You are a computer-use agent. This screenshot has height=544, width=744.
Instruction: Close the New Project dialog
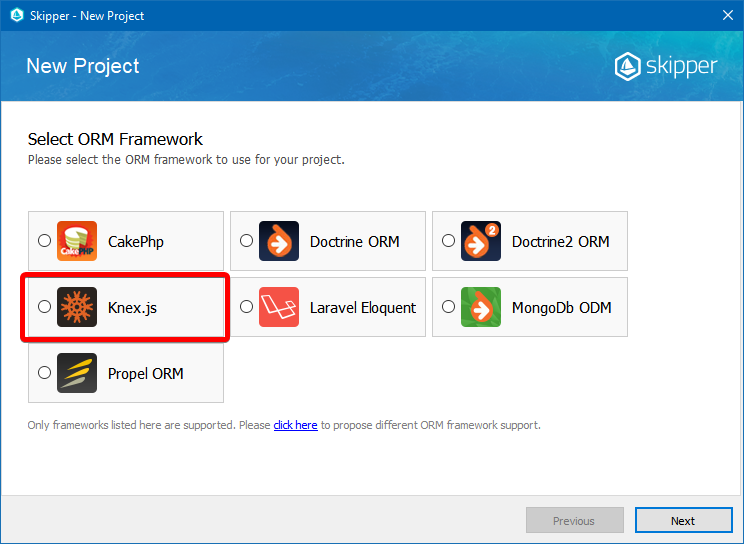[x=728, y=15]
